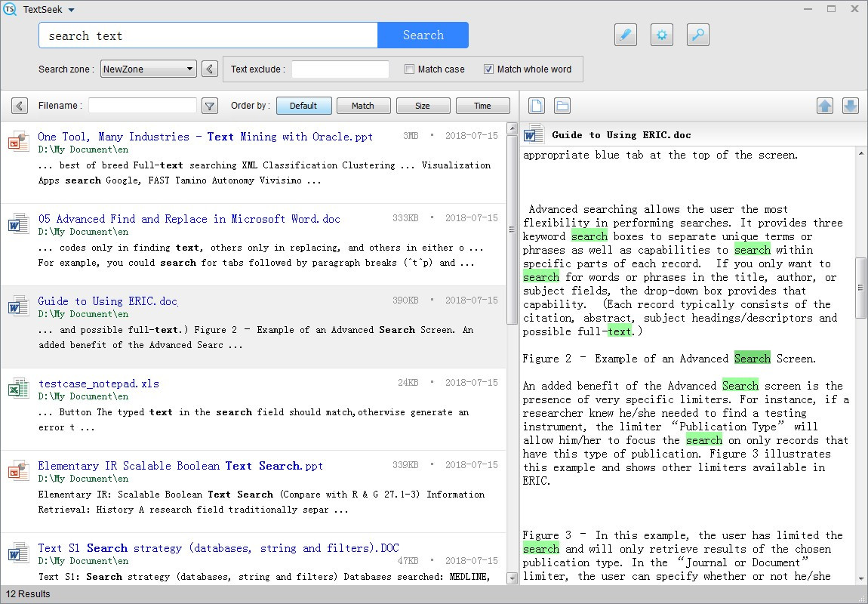This screenshot has width=868, height=604.
Task: Click results list scrollbar down arrow
Action: [x=512, y=578]
